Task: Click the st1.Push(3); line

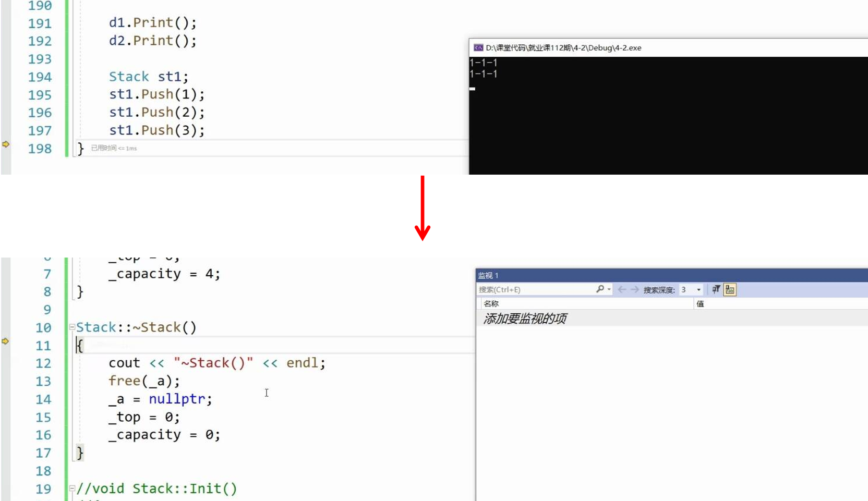Action: (x=157, y=130)
